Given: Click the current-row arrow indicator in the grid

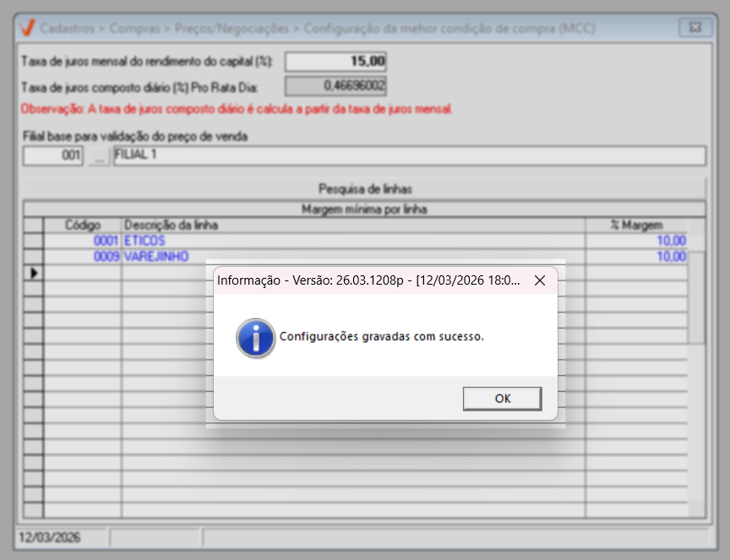Looking at the screenshot, I should click(34, 273).
